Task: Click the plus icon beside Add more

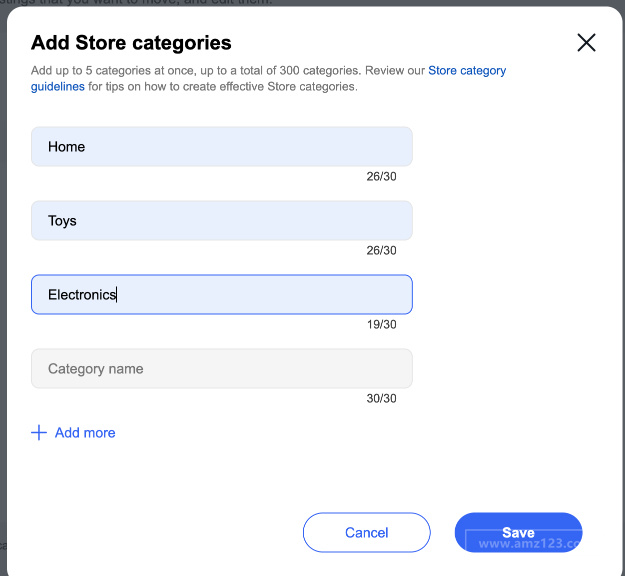Action: click(x=39, y=432)
